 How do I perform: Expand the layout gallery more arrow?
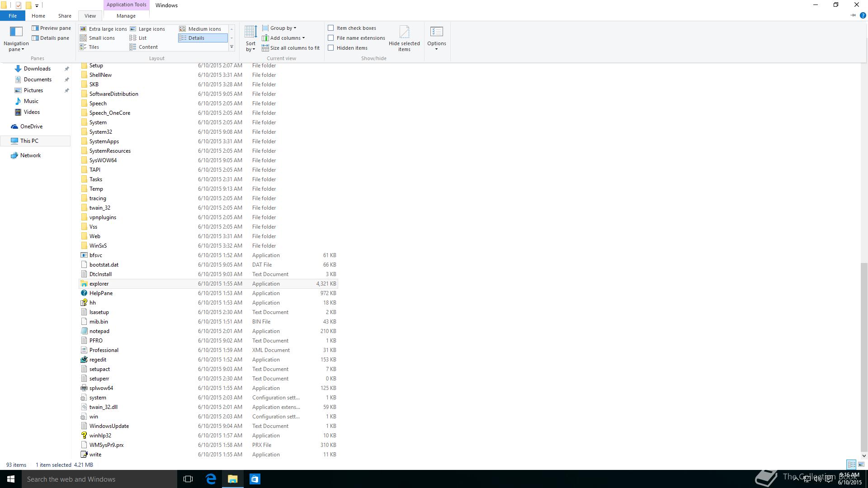click(231, 47)
